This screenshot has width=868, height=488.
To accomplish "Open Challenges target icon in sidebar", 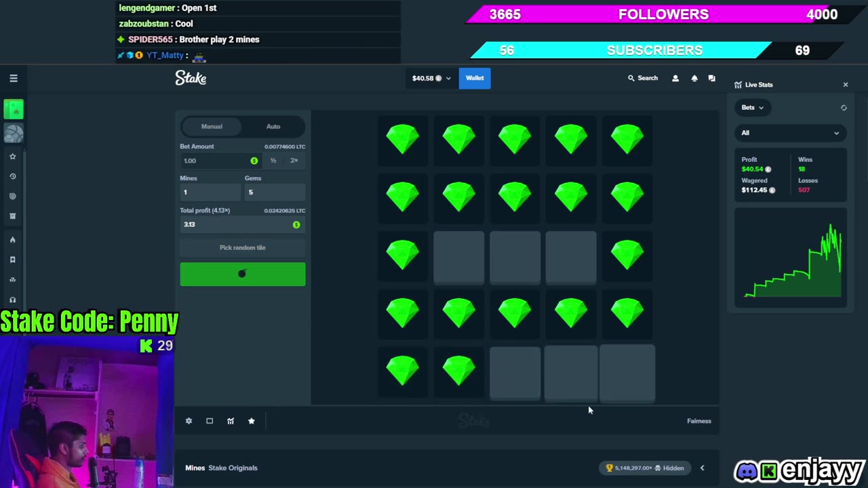I will pyautogui.click(x=12, y=197).
